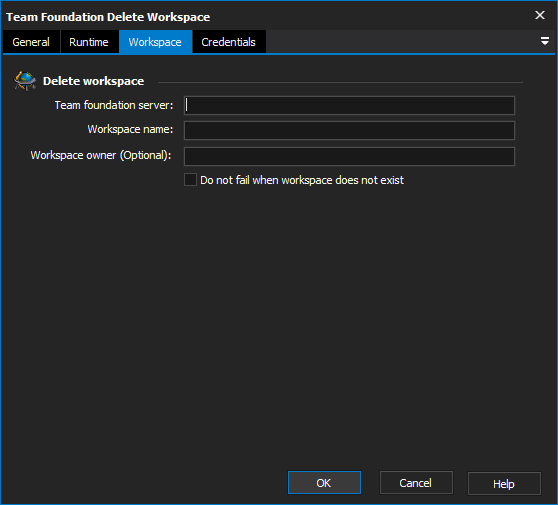Open Help for this action

point(504,484)
